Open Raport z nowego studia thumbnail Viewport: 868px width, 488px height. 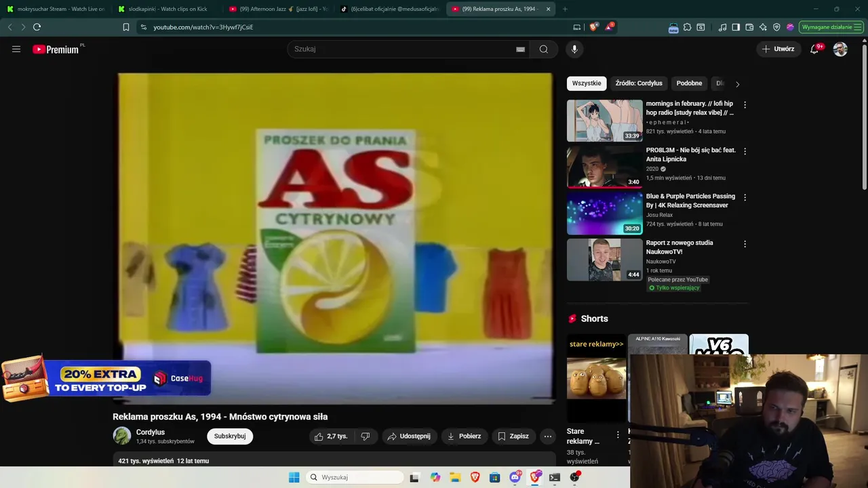coord(605,260)
